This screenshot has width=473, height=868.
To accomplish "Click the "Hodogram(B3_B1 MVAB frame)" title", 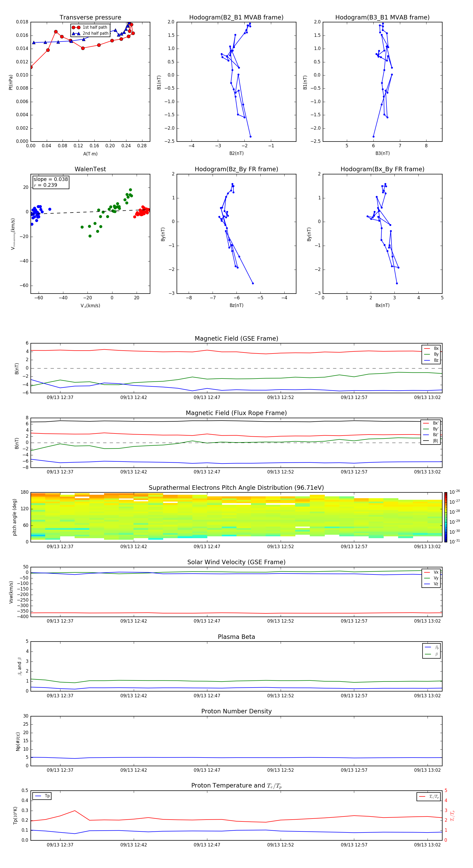I will [382, 18].
